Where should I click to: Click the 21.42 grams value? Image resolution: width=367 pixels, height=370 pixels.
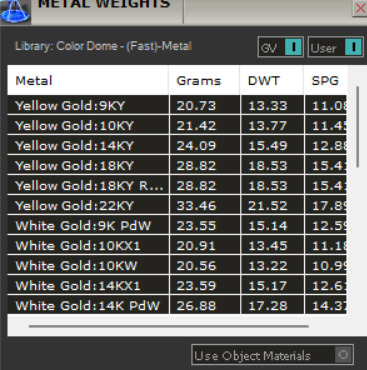[x=196, y=126]
